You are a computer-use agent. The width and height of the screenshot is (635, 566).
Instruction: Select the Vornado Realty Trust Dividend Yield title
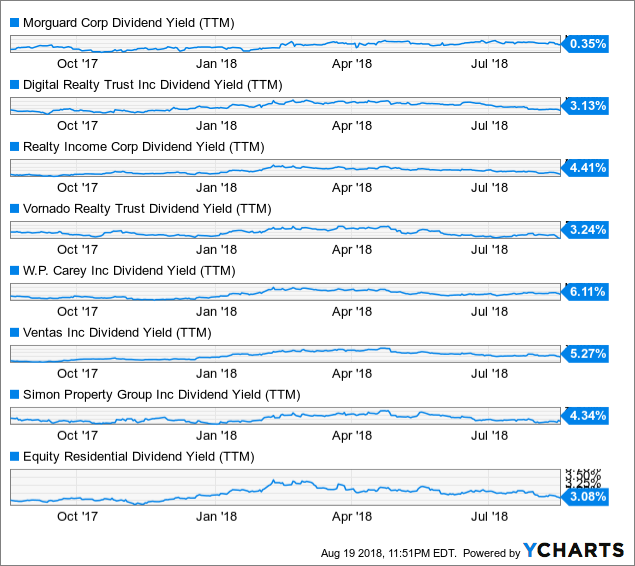[147, 209]
